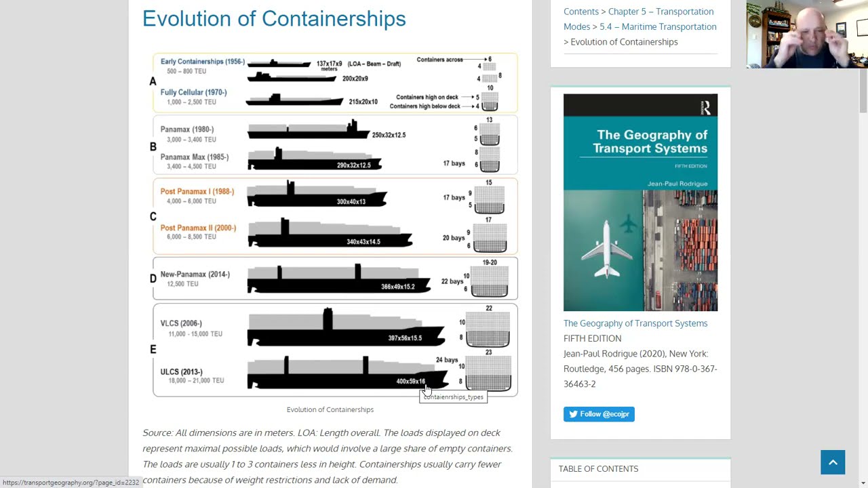The height and width of the screenshot is (488, 868).
Task: Click the Twitter bird icon on Follow button
Action: click(573, 414)
